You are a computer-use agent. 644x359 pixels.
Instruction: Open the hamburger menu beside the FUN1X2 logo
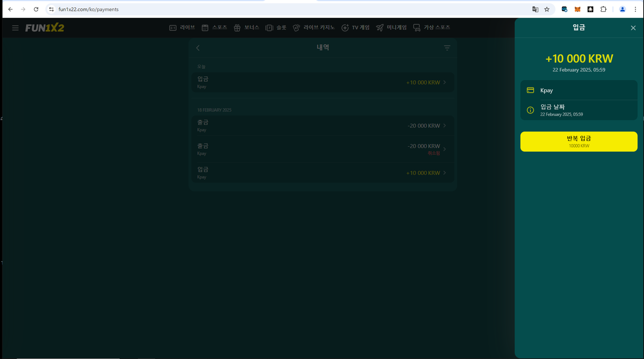coord(15,28)
